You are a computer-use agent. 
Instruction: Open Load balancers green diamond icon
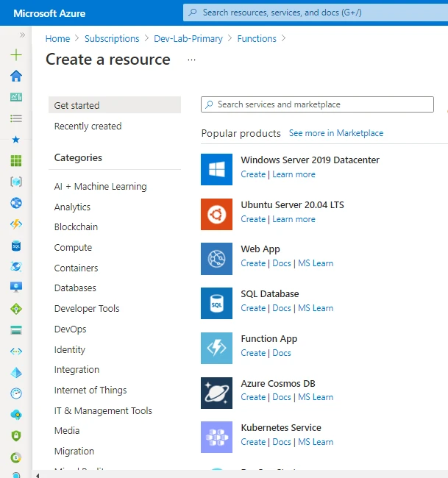[16, 309]
